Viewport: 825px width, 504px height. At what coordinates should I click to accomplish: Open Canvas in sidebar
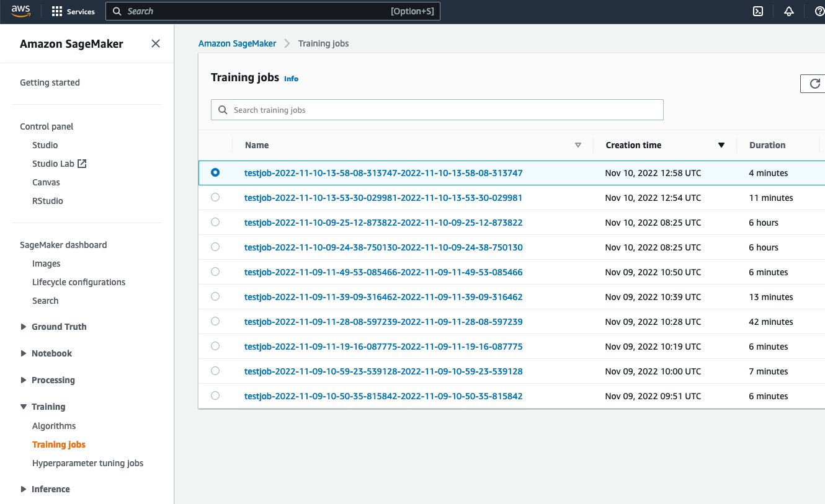click(x=46, y=182)
